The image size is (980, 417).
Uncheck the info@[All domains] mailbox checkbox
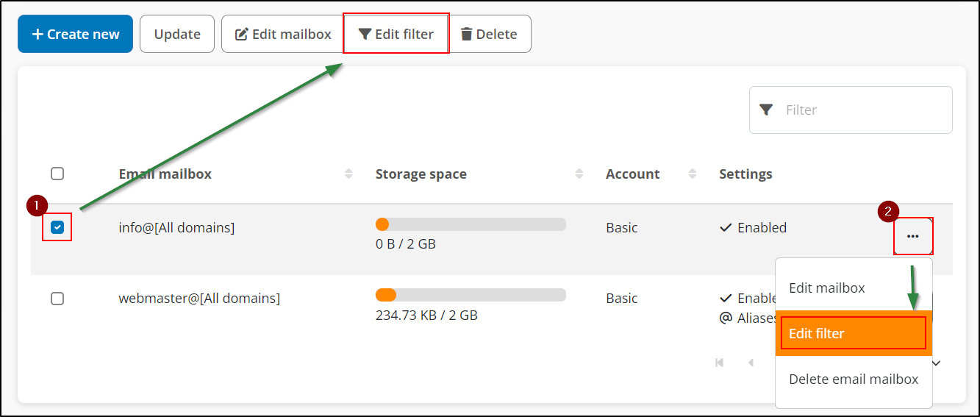(x=57, y=227)
